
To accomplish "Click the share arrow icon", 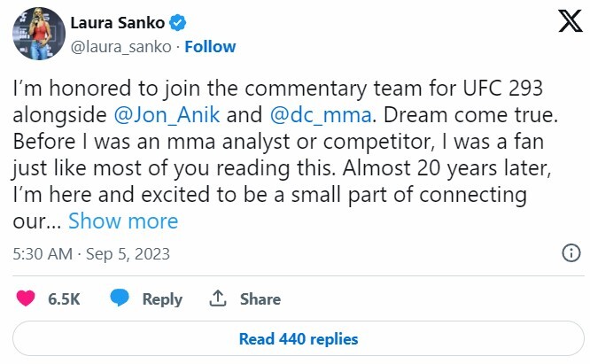I will [216, 299].
